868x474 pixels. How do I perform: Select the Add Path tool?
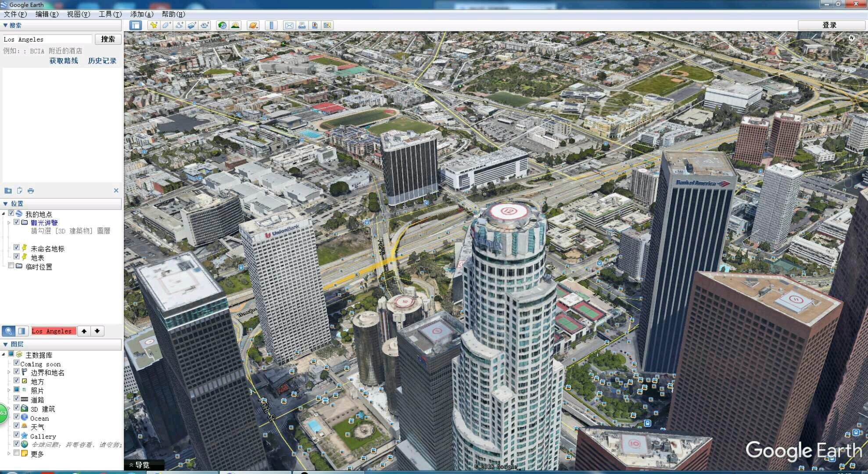tap(179, 25)
